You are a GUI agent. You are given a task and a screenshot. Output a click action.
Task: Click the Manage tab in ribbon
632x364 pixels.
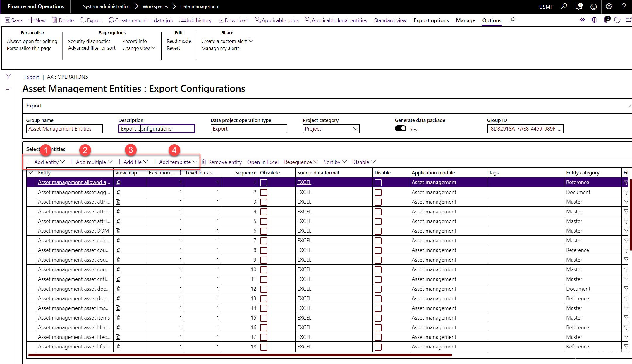click(465, 20)
